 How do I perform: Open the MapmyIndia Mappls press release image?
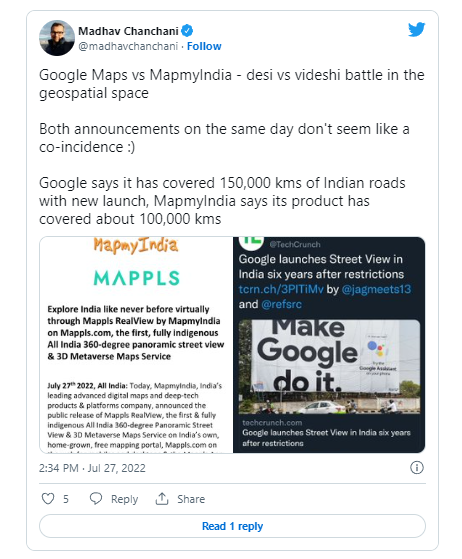(x=136, y=345)
